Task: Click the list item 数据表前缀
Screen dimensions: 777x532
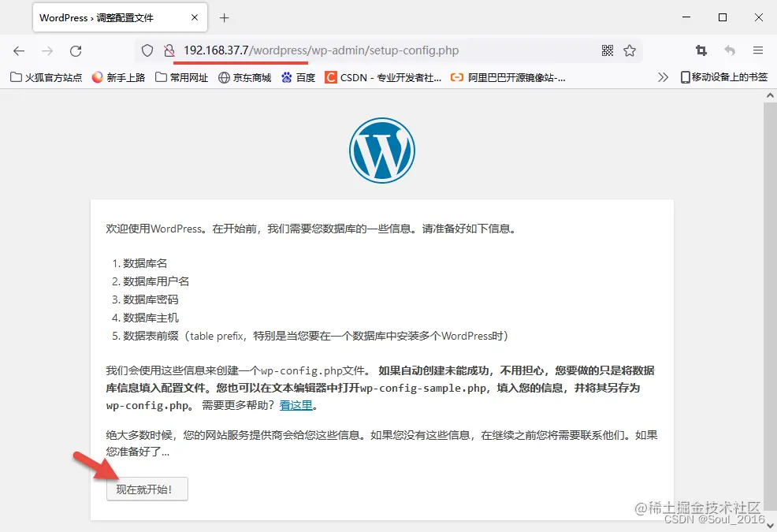Action: (x=315, y=336)
